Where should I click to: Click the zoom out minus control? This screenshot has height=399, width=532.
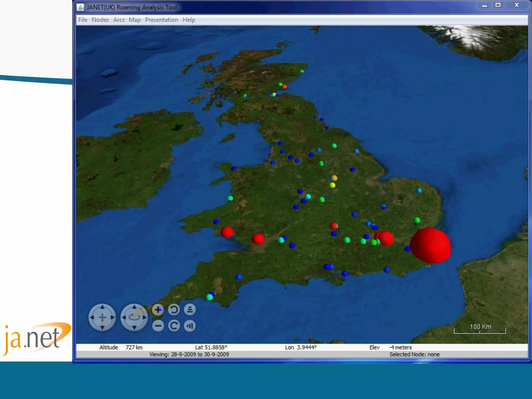coord(158,326)
